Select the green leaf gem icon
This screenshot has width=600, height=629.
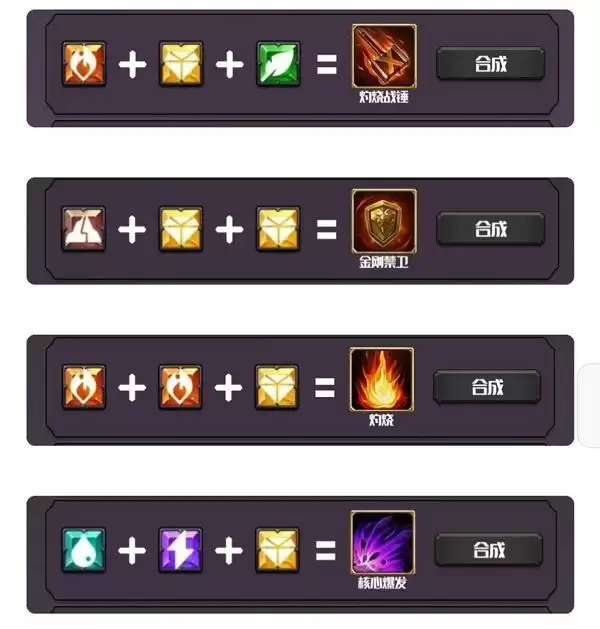pyautogui.click(x=278, y=64)
